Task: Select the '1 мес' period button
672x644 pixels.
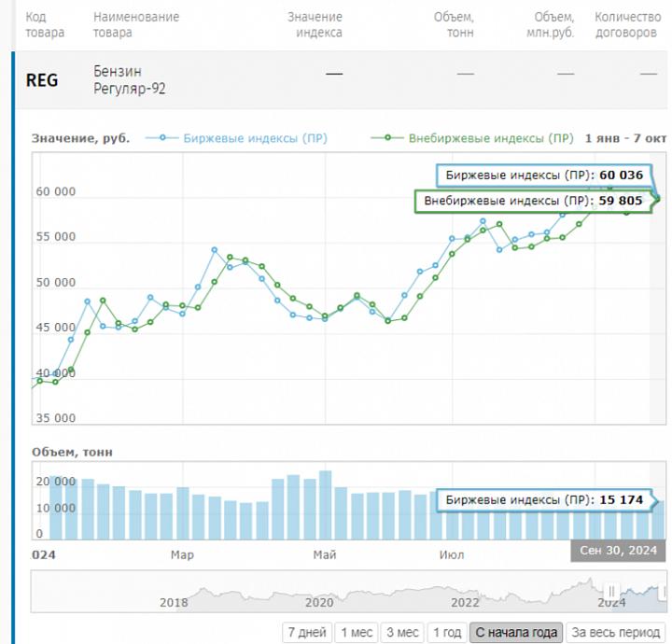Action: pyautogui.click(x=357, y=633)
